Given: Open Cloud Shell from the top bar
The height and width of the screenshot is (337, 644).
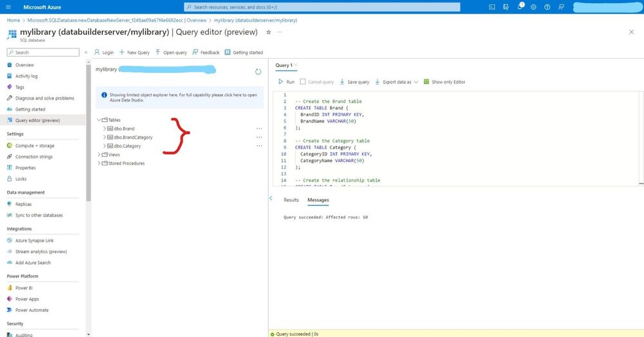Looking at the screenshot, I should (492, 7).
